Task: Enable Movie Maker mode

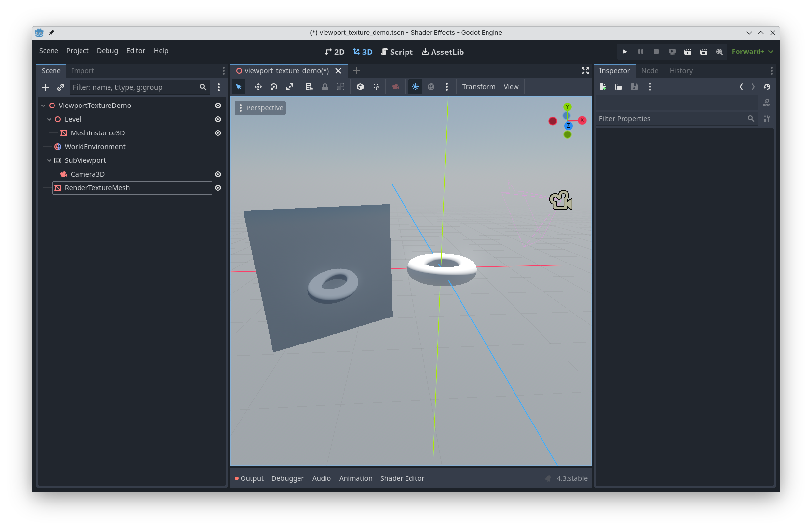Action: pyautogui.click(x=719, y=52)
